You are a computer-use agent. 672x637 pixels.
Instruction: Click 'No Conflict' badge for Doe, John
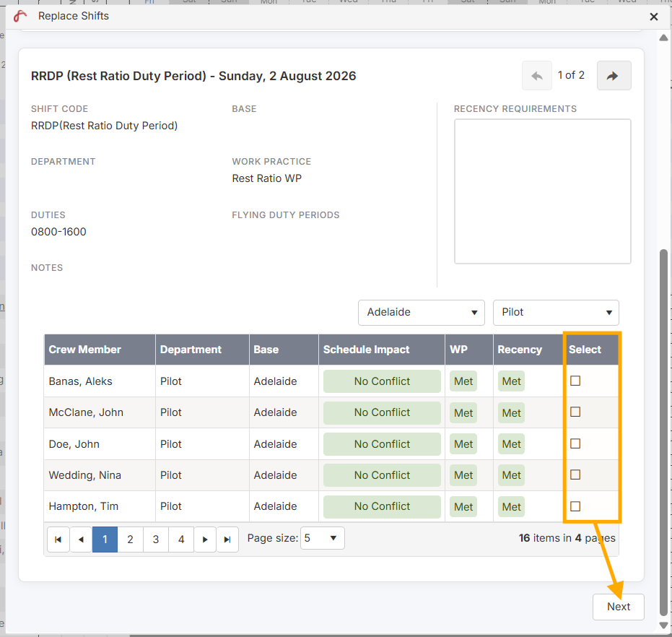(x=382, y=444)
